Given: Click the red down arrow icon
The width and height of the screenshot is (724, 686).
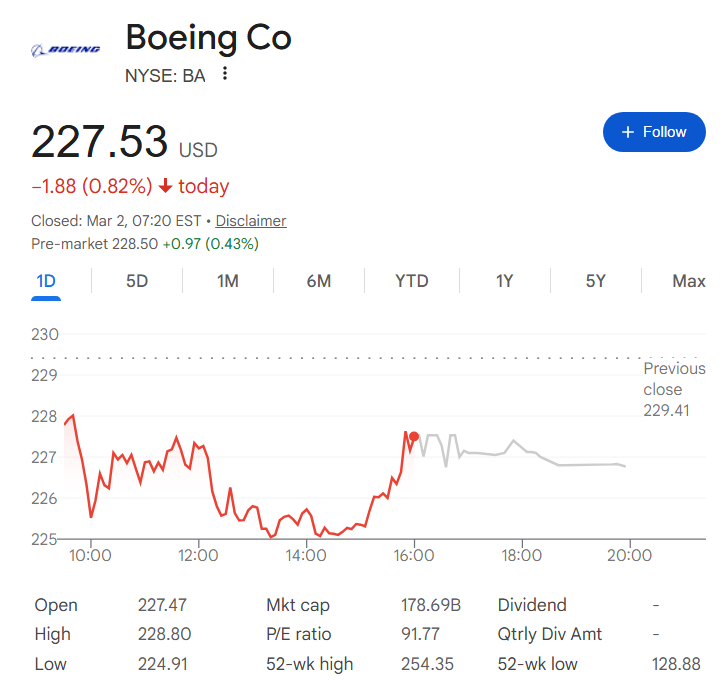Looking at the screenshot, I should pyautogui.click(x=165, y=187).
